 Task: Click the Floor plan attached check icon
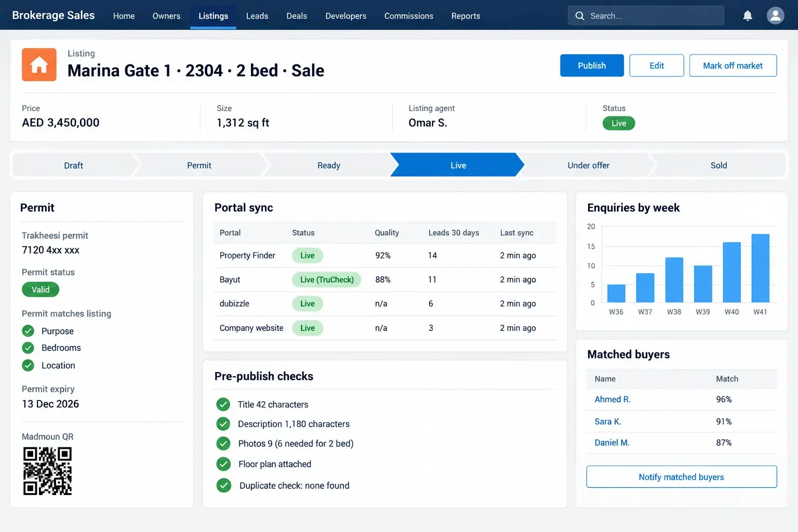(223, 464)
